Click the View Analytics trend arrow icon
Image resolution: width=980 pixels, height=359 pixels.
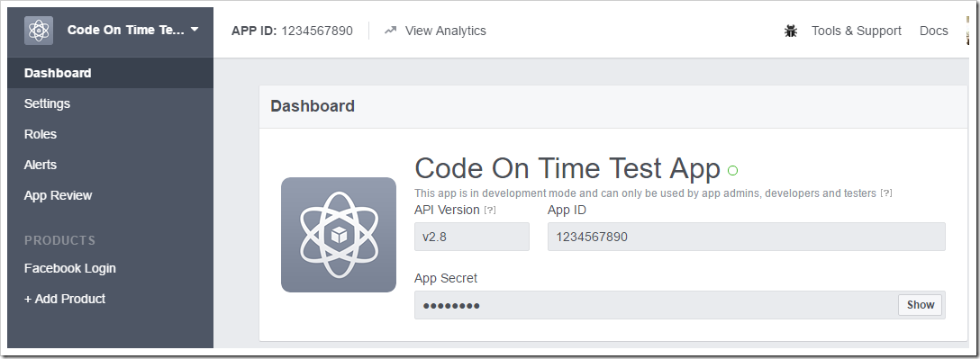pyautogui.click(x=391, y=30)
